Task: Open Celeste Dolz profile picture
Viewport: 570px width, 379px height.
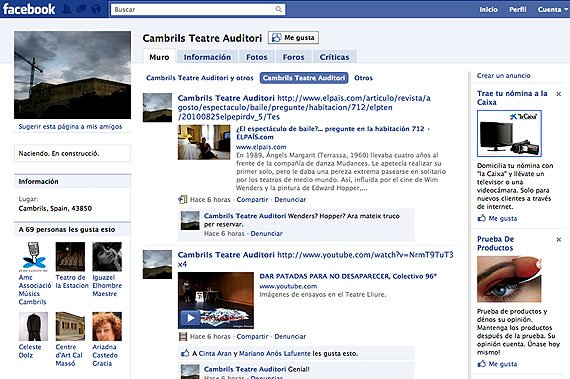Action: coord(33,326)
